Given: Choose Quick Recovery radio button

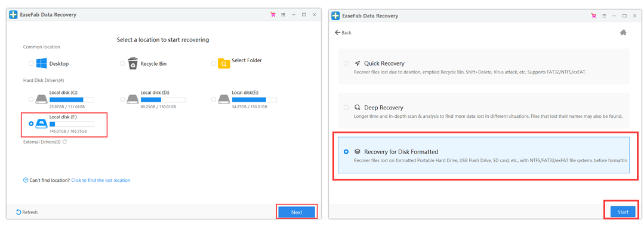Looking at the screenshot, I should (346, 63).
